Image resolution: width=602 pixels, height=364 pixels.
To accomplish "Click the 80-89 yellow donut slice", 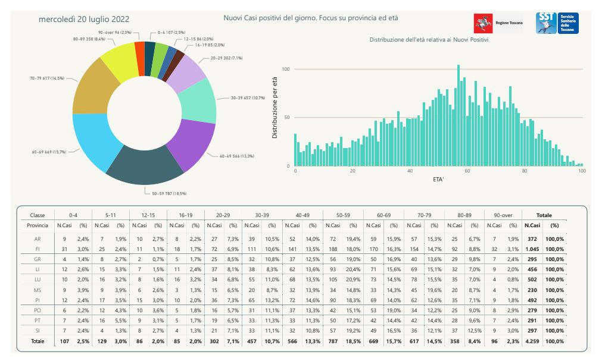I will click(120, 61).
